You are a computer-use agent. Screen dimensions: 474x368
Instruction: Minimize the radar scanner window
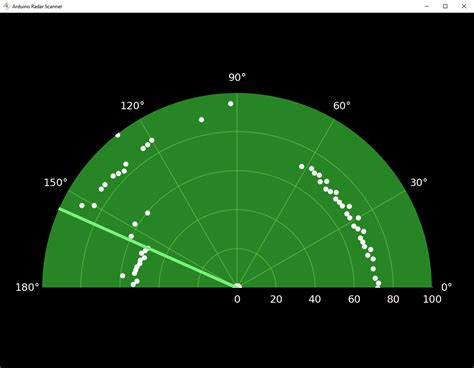pos(427,6)
